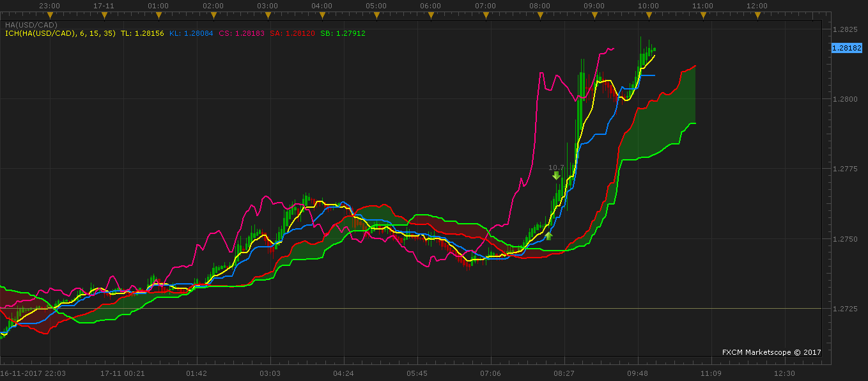
Task: Click the 05:45 bottom axis label
Action: [x=417, y=373]
